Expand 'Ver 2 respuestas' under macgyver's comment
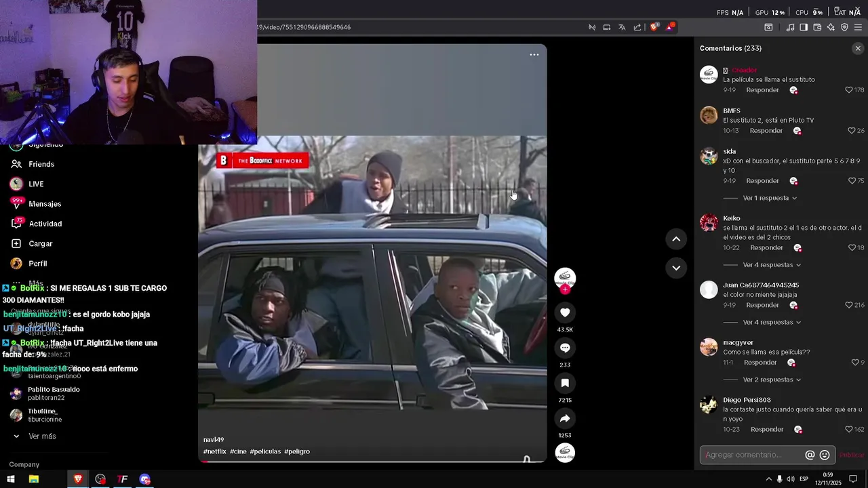This screenshot has width=868, height=488. pos(772,380)
